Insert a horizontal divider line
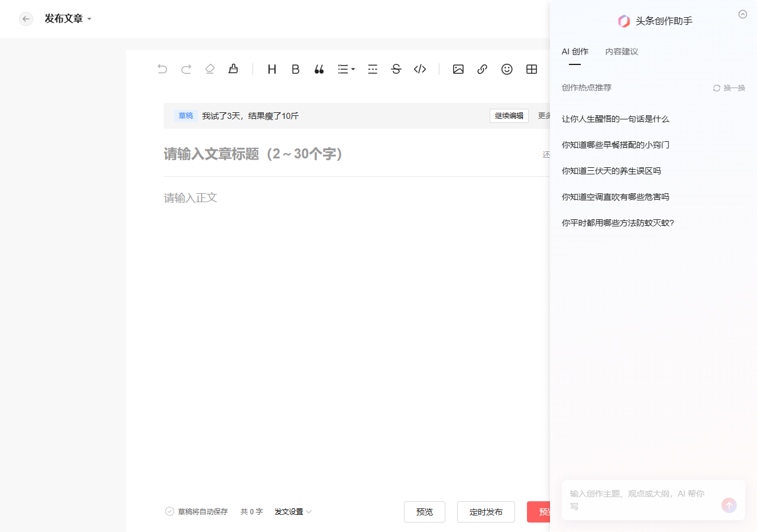The height and width of the screenshot is (532, 757). [x=373, y=69]
